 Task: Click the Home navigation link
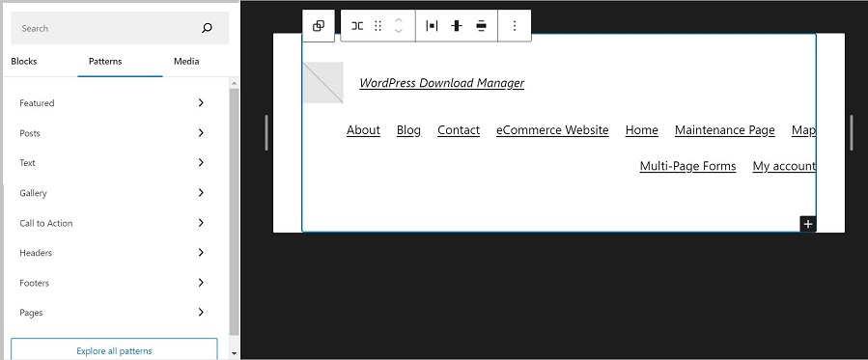coord(642,130)
